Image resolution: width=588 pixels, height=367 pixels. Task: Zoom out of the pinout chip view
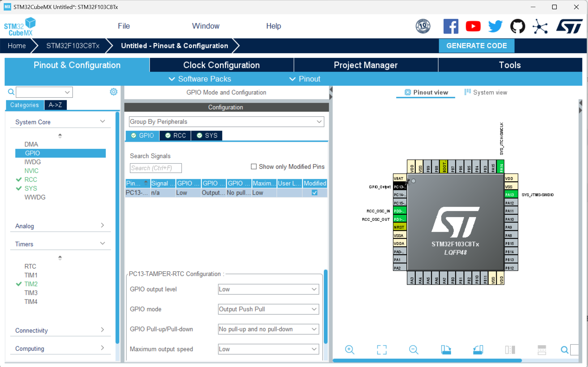414,350
